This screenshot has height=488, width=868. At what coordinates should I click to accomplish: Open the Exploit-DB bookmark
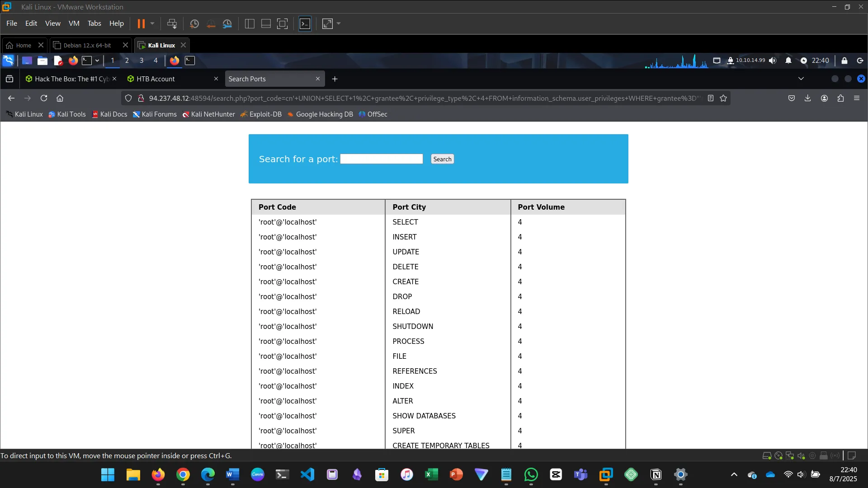click(261, 114)
